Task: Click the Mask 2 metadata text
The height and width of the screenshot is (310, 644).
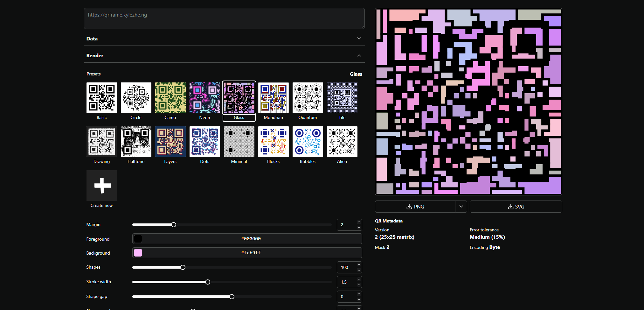Action: tap(382, 247)
